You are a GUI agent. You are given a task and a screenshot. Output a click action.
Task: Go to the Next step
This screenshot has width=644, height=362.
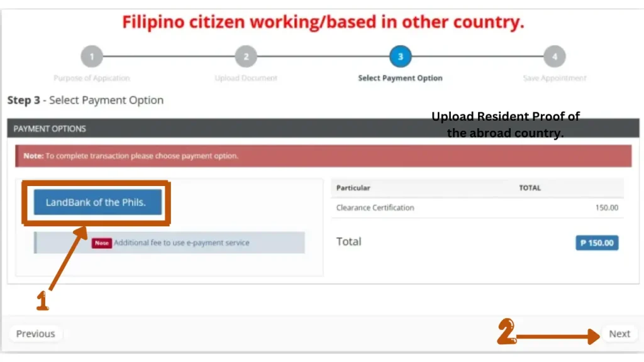[619, 334]
